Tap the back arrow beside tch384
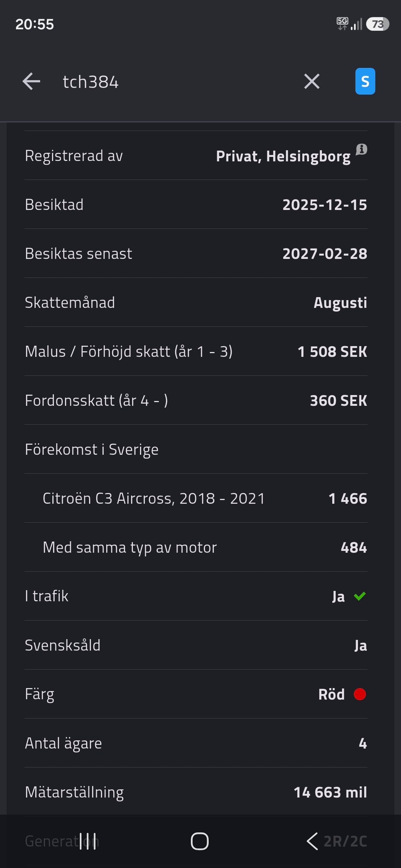Screen dimensions: 401x868 31,82
